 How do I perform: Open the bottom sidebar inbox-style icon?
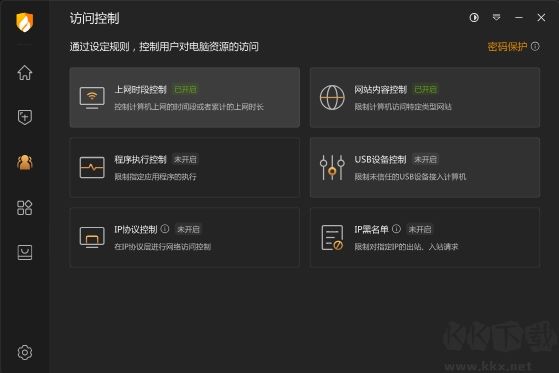tap(25, 252)
